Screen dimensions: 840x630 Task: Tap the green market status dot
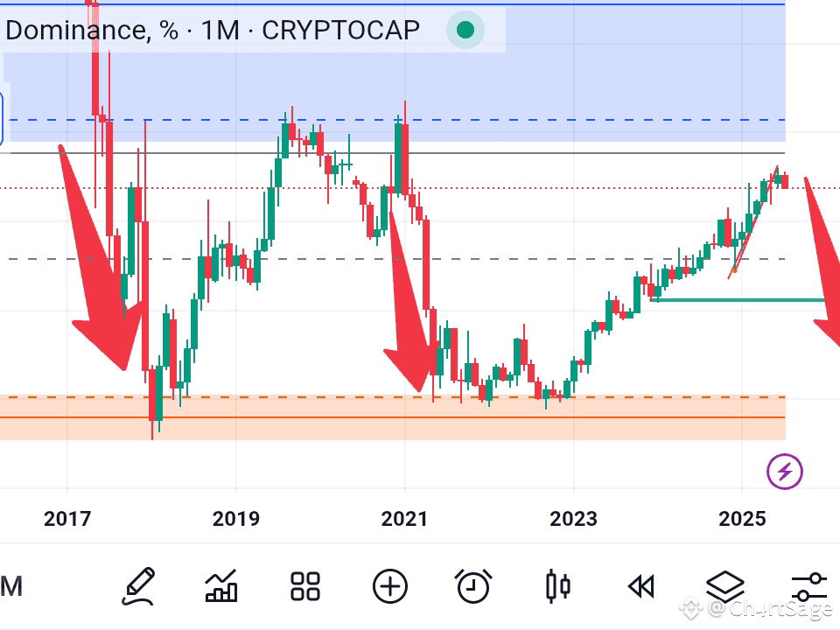(x=465, y=30)
